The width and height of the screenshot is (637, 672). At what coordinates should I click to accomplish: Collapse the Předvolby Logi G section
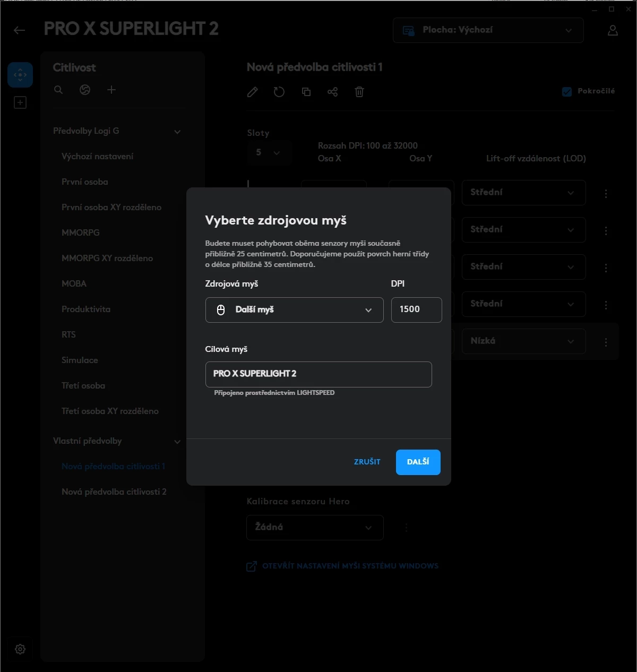177,132
